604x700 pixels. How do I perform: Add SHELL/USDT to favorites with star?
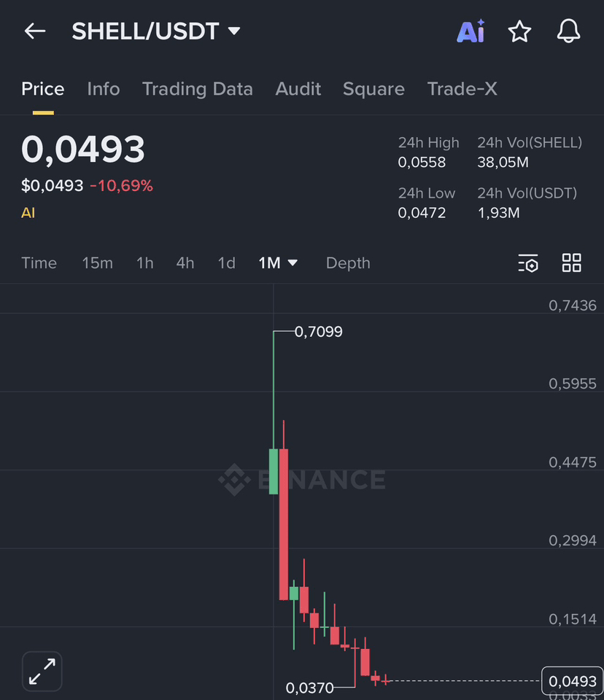[x=519, y=31]
